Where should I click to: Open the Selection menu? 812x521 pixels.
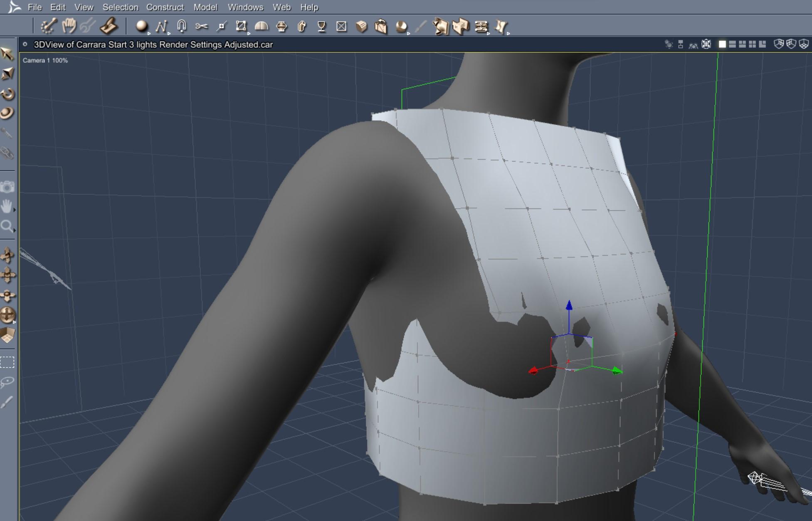pos(120,7)
